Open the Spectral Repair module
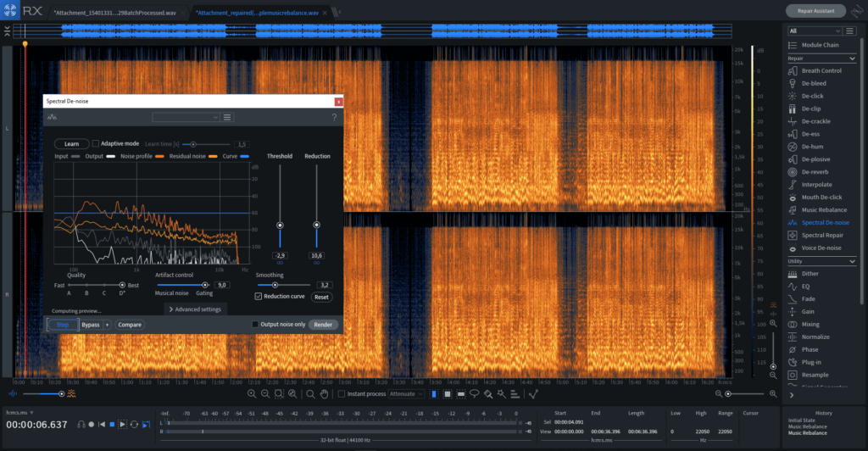 pyautogui.click(x=815, y=235)
